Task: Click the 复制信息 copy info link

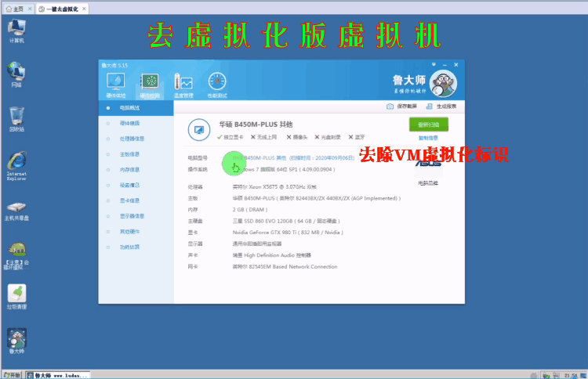Action: (x=428, y=138)
